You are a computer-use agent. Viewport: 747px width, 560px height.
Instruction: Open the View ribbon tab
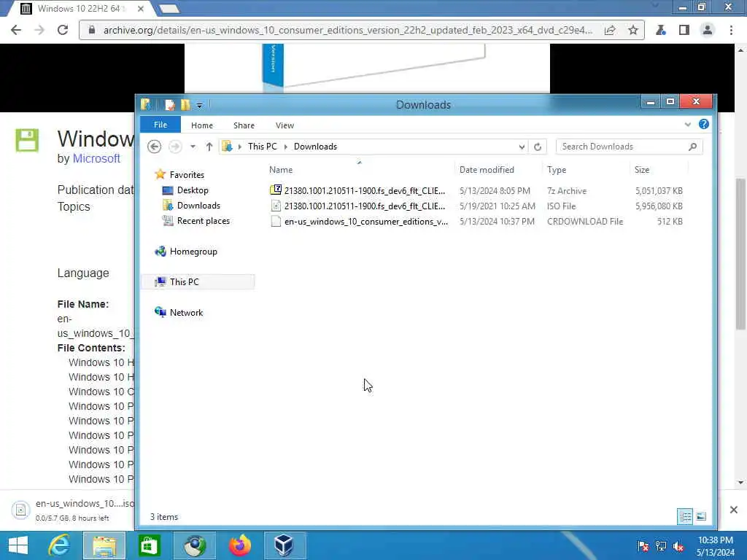(x=285, y=125)
